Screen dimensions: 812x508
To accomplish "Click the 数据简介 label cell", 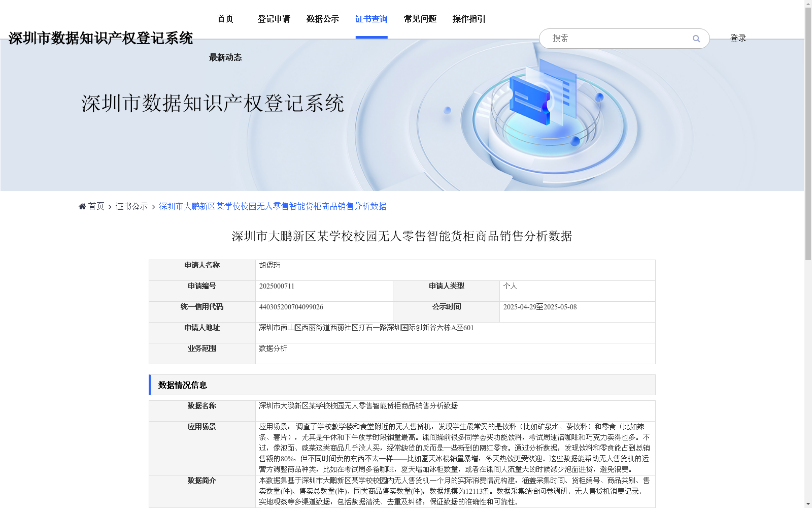I will click(202, 491).
